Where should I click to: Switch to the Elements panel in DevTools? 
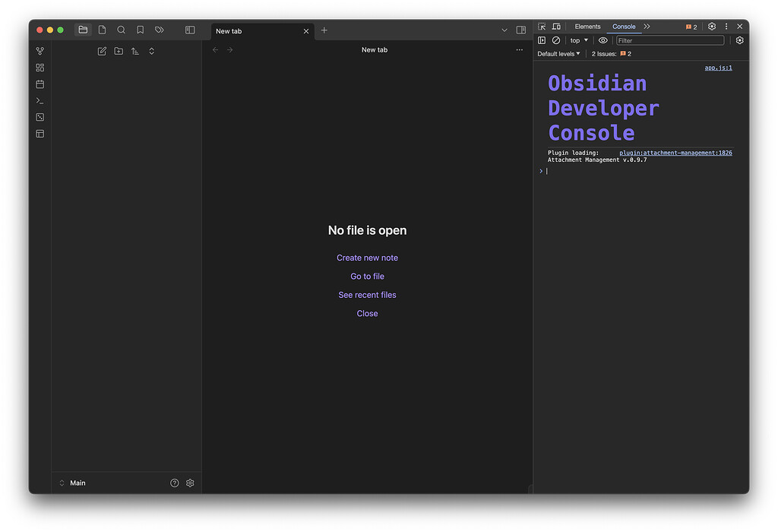[x=587, y=26]
